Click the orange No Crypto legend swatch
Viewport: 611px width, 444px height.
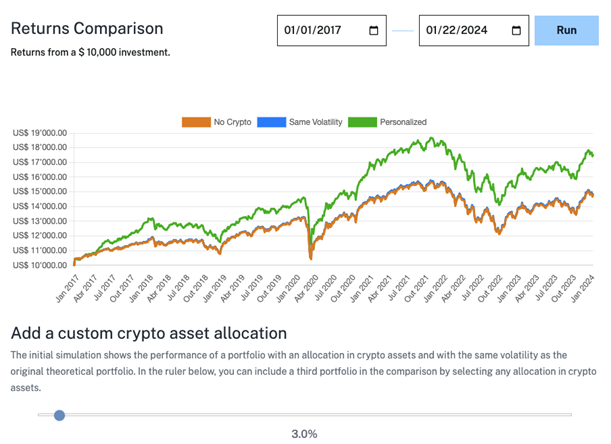tap(195, 122)
